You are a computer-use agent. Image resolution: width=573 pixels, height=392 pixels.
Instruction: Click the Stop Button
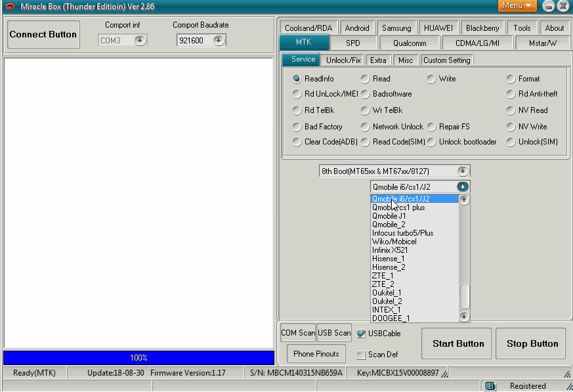530,343
